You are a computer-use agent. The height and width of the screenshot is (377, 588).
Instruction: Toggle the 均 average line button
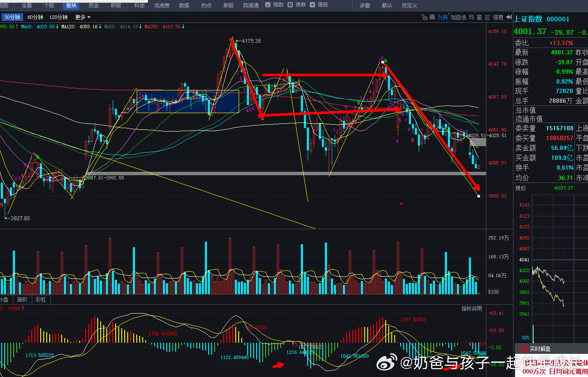471,17
